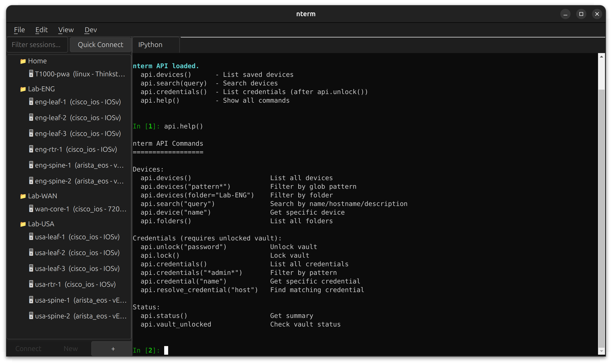This screenshot has width=612, height=364.
Task: Switch to the IPython tab
Action: 150,45
